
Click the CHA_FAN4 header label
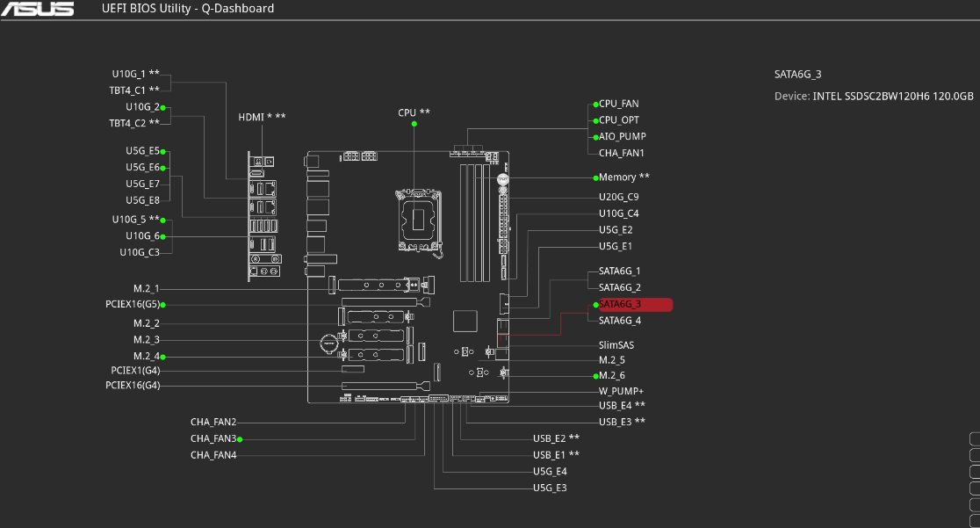pyautogui.click(x=213, y=455)
